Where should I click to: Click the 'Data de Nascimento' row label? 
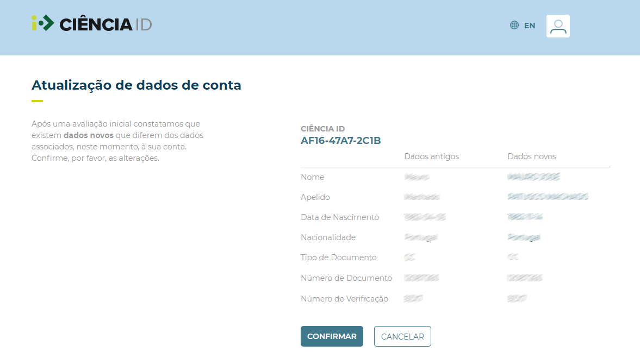pos(340,217)
